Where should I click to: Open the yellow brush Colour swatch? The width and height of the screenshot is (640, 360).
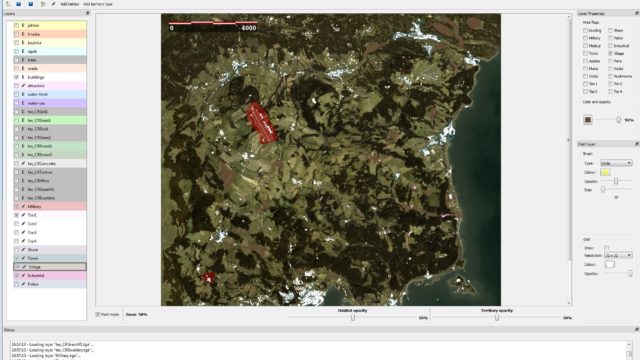coord(605,172)
